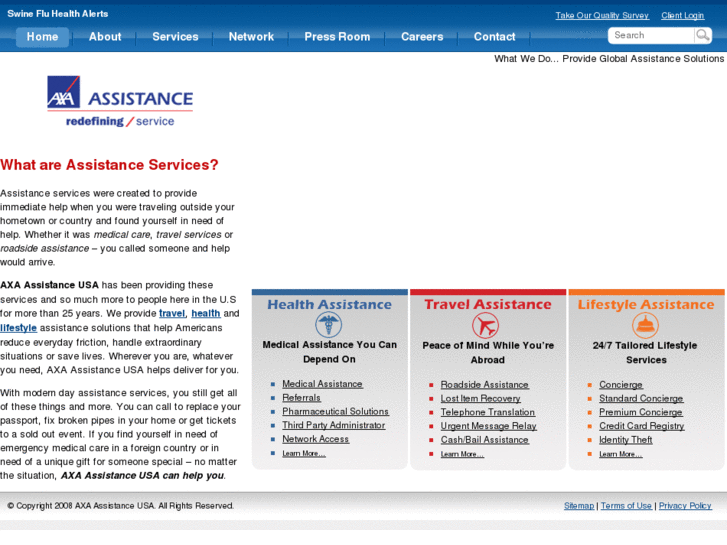Open Third Party Administrator link
The image size is (727, 545).
pyautogui.click(x=334, y=425)
